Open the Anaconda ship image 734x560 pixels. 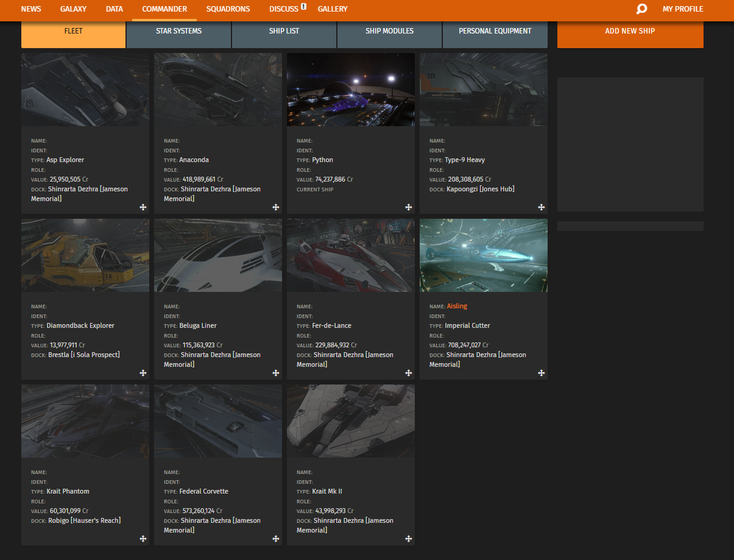point(218,90)
